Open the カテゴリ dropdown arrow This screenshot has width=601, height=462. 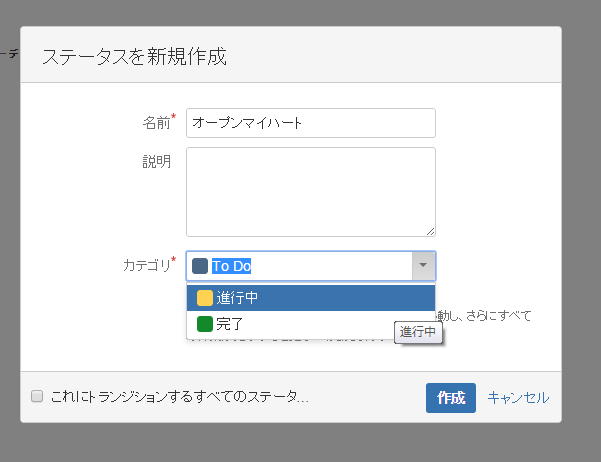click(424, 266)
